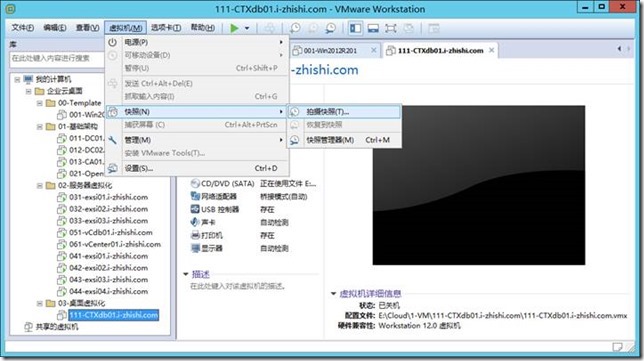Image resolution: width=644 pixels, height=361 pixels.
Task: Select the 快照(N) menu entry
Action: click(197, 112)
